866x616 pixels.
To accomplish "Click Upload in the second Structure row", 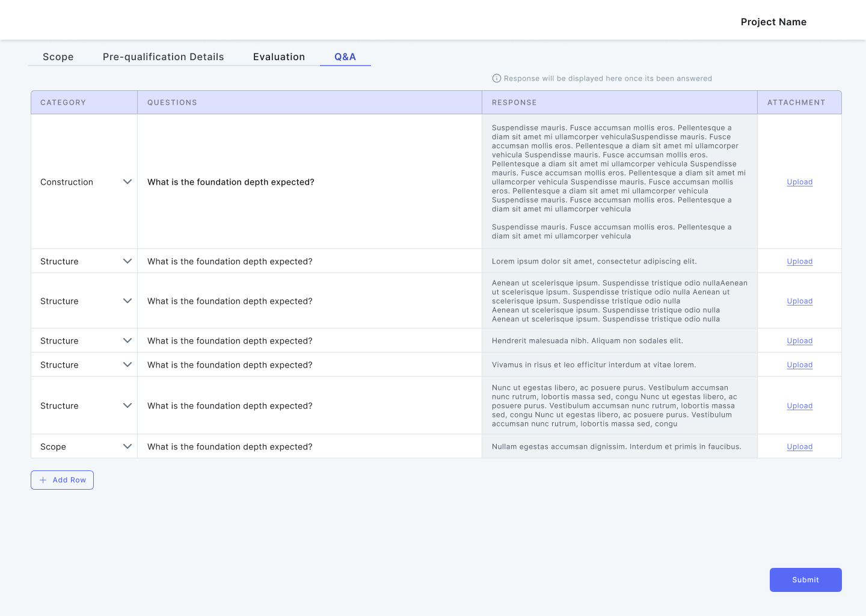I will (800, 301).
